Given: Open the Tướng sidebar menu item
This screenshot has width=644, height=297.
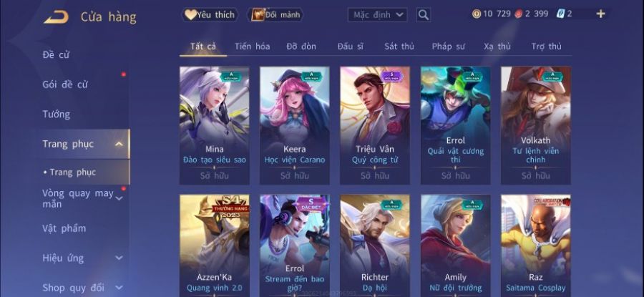Looking at the screenshot, I should (57, 115).
